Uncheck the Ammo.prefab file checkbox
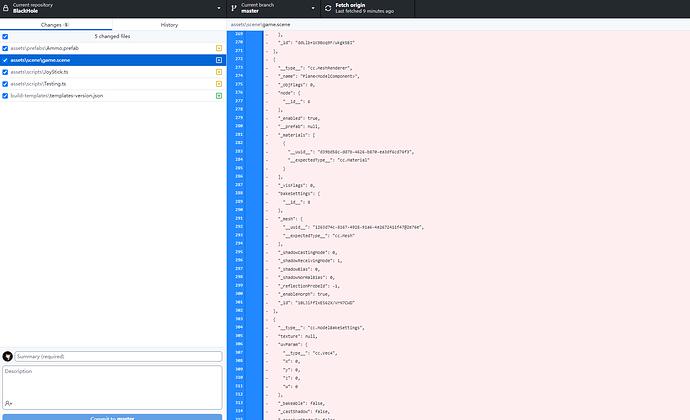 coord(5,48)
